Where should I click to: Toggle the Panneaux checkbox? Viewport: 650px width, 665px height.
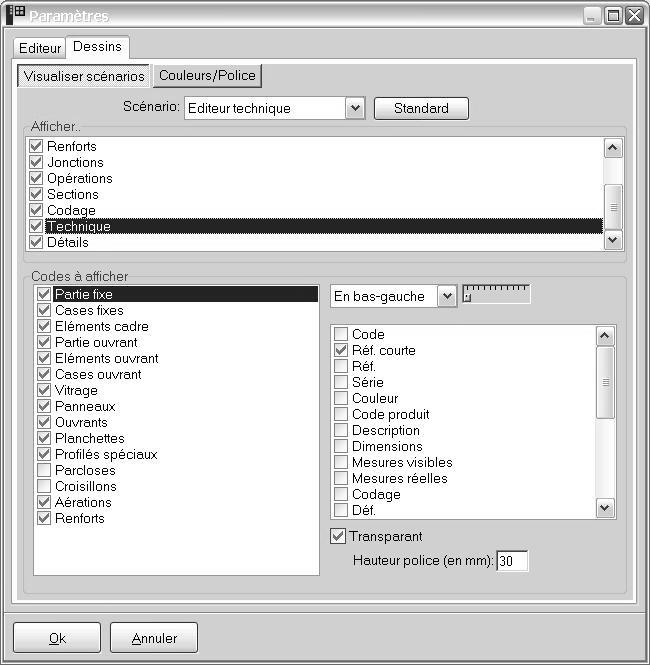point(44,406)
